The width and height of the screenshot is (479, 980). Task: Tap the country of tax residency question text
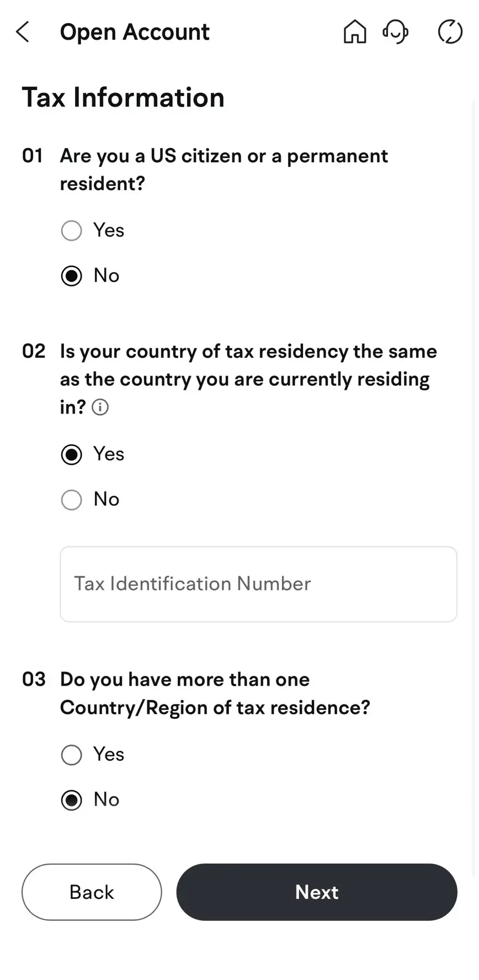coord(248,379)
